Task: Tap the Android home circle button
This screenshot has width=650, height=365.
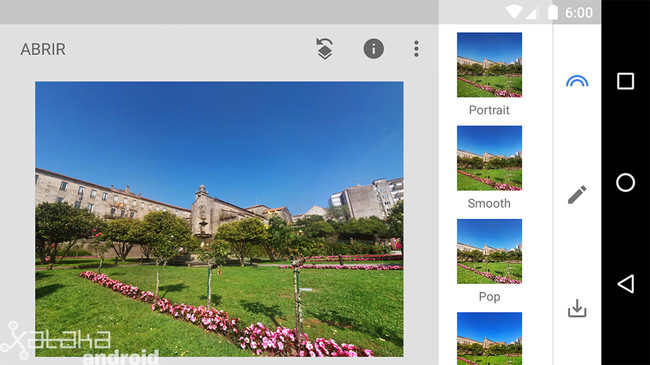Action: [626, 182]
